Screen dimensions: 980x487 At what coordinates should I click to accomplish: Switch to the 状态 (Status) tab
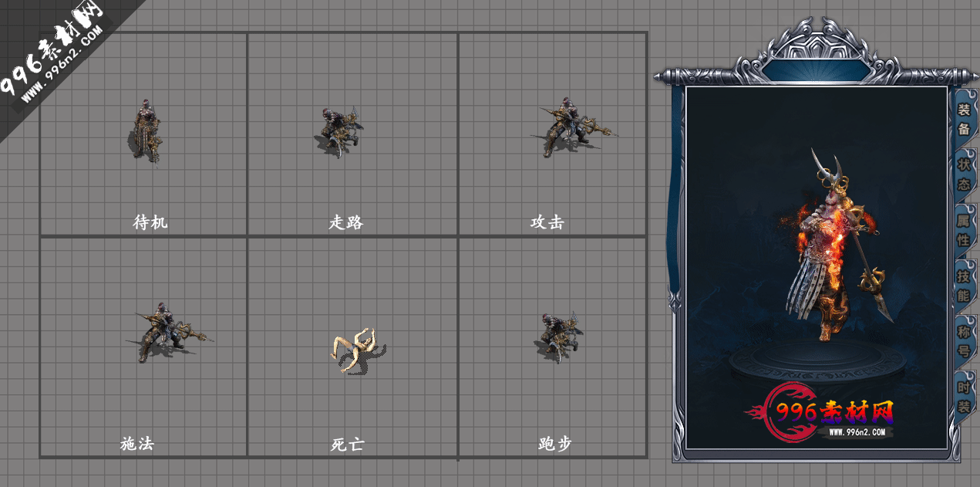[x=964, y=175]
